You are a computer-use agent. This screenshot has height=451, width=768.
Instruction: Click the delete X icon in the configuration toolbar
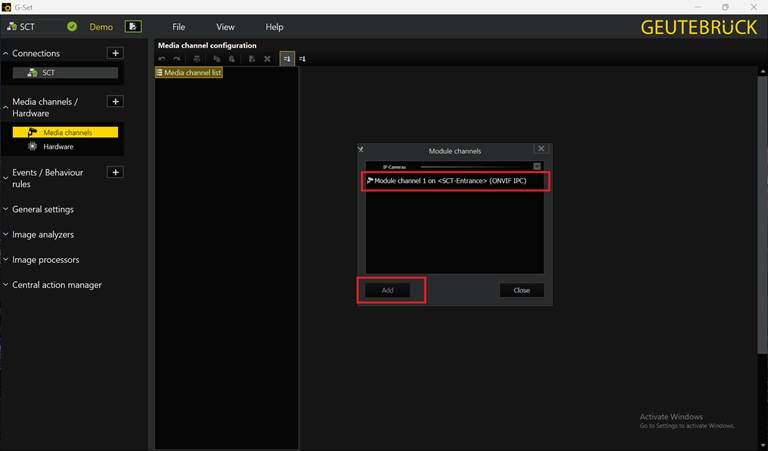pos(267,59)
